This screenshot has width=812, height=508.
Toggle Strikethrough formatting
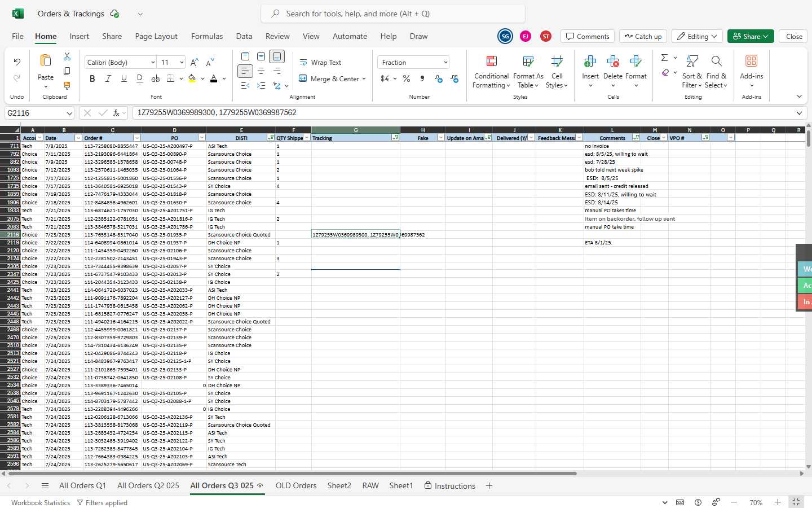(155, 78)
